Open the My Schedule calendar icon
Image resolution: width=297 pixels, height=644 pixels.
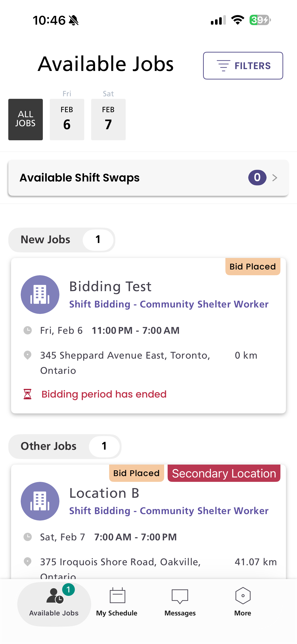click(x=117, y=595)
